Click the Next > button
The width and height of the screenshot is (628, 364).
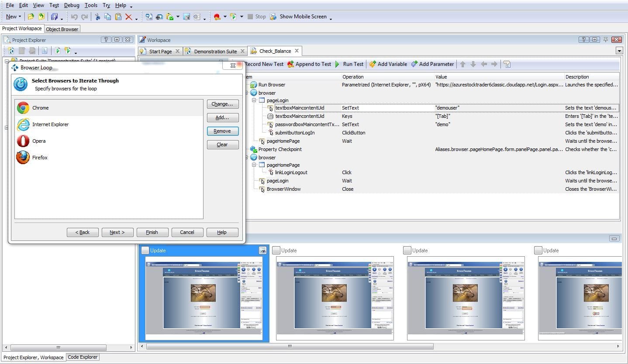117,232
